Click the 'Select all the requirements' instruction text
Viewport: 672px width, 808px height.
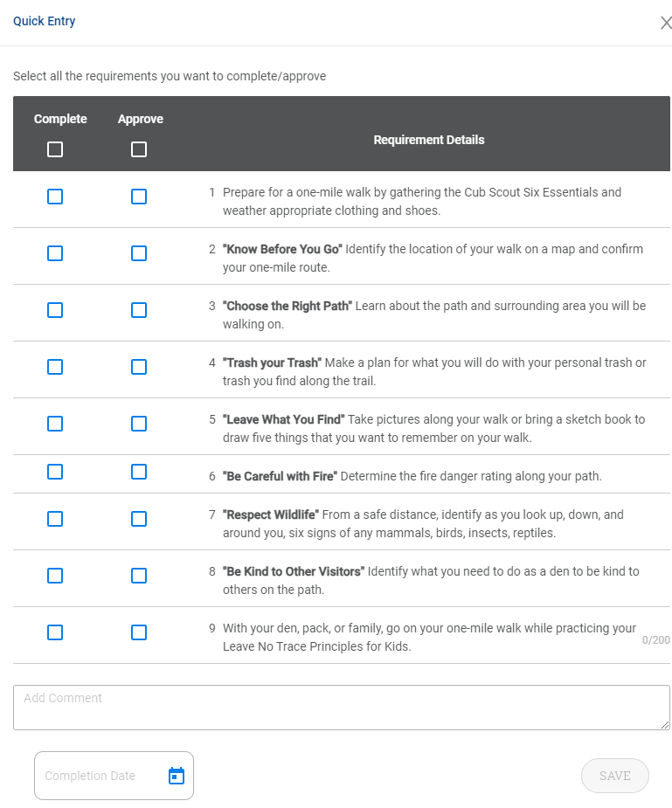170,76
